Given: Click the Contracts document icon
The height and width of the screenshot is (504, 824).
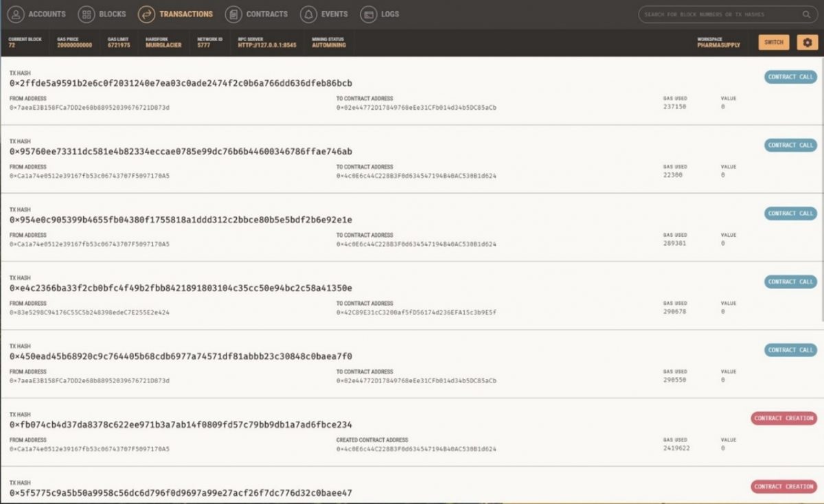Looking at the screenshot, I should (x=233, y=14).
